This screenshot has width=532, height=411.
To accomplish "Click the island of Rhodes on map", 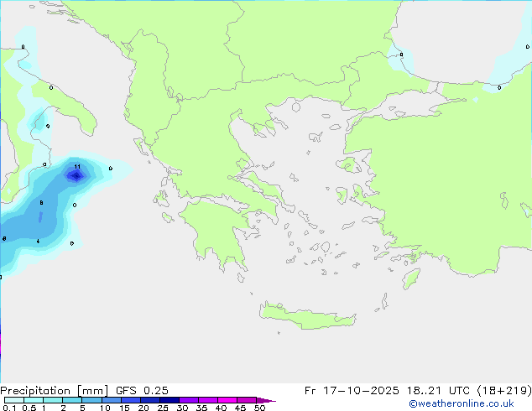I will tap(411, 278).
